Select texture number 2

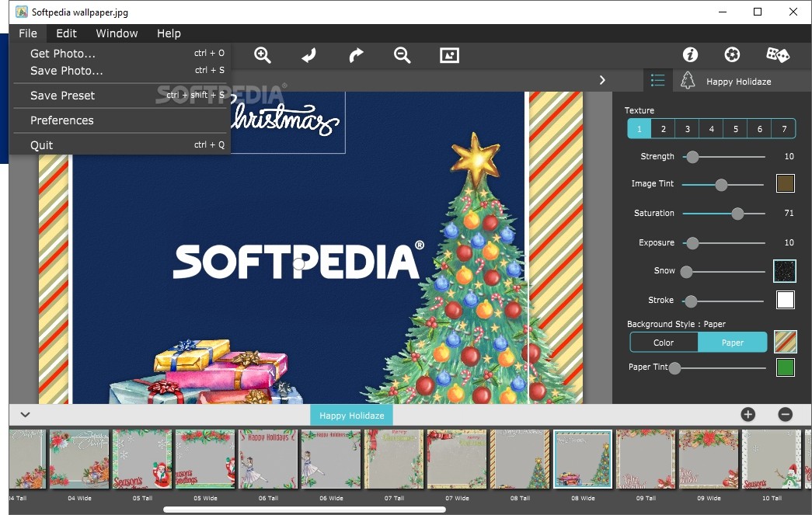point(663,129)
